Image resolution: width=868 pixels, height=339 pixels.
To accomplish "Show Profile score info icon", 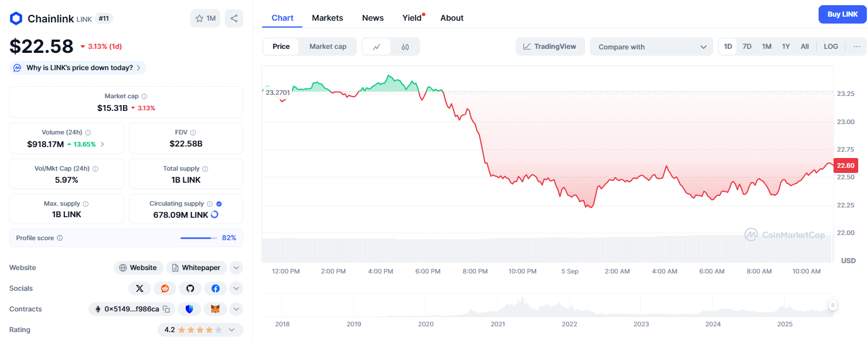I will coord(60,238).
